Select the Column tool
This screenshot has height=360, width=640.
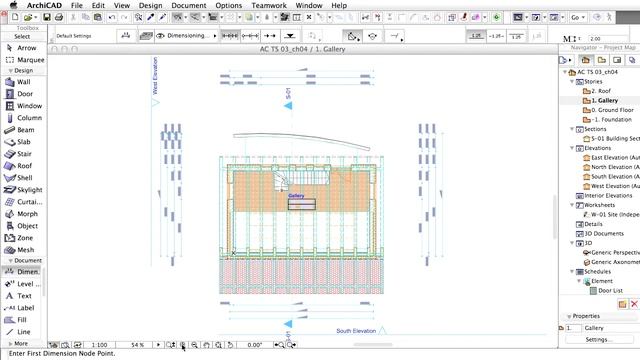point(24,118)
